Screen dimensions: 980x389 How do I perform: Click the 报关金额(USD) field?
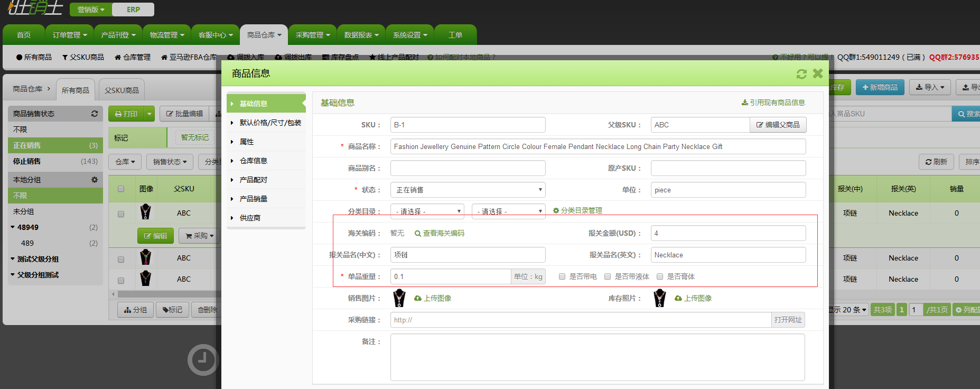pyautogui.click(x=729, y=233)
